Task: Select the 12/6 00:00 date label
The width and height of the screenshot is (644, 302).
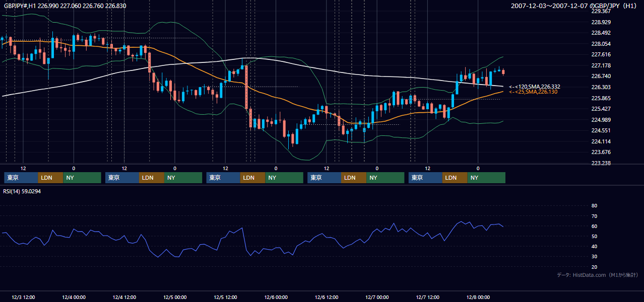Action: pos(276,297)
